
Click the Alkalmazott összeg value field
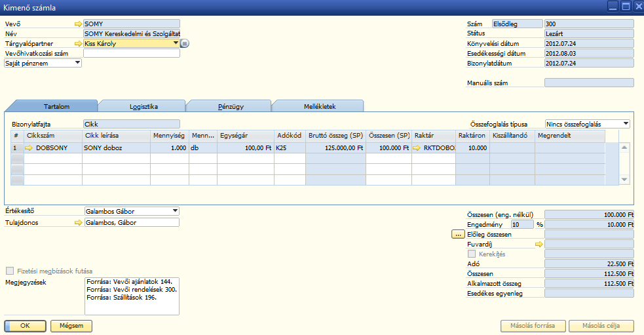coord(589,284)
